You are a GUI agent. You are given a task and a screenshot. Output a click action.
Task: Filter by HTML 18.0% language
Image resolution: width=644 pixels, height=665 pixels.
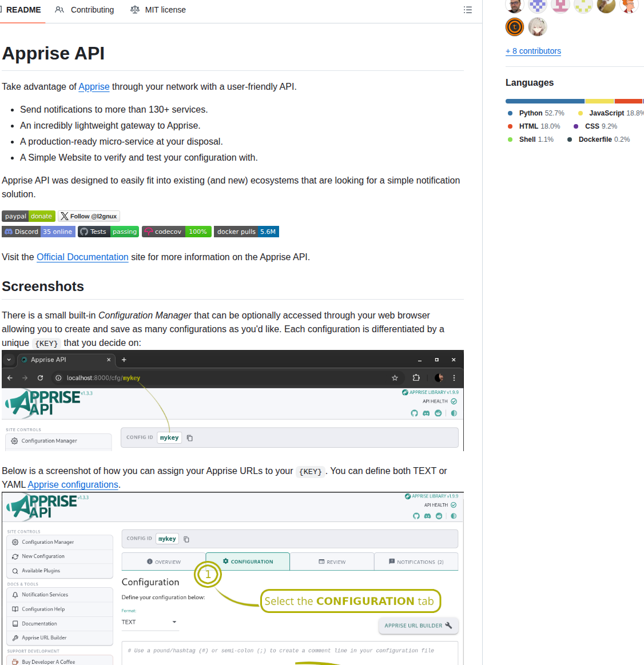[534, 126]
